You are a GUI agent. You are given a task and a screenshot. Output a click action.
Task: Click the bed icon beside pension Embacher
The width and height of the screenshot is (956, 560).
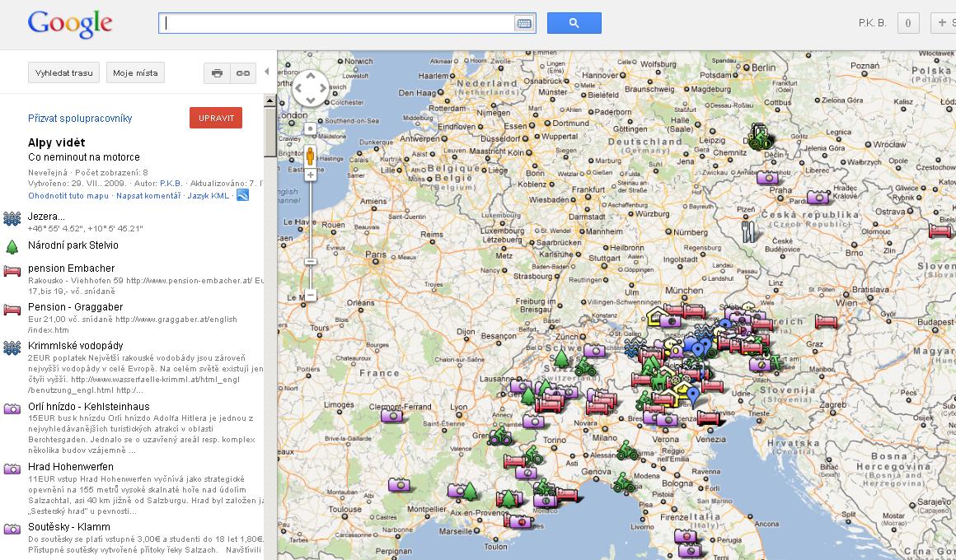click(x=12, y=271)
